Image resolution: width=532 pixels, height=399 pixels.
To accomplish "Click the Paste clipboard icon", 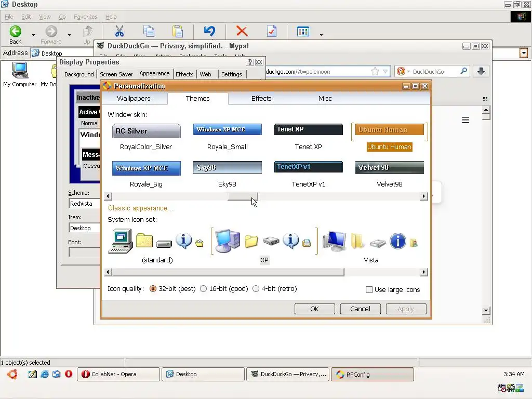I will [x=178, y=31].
